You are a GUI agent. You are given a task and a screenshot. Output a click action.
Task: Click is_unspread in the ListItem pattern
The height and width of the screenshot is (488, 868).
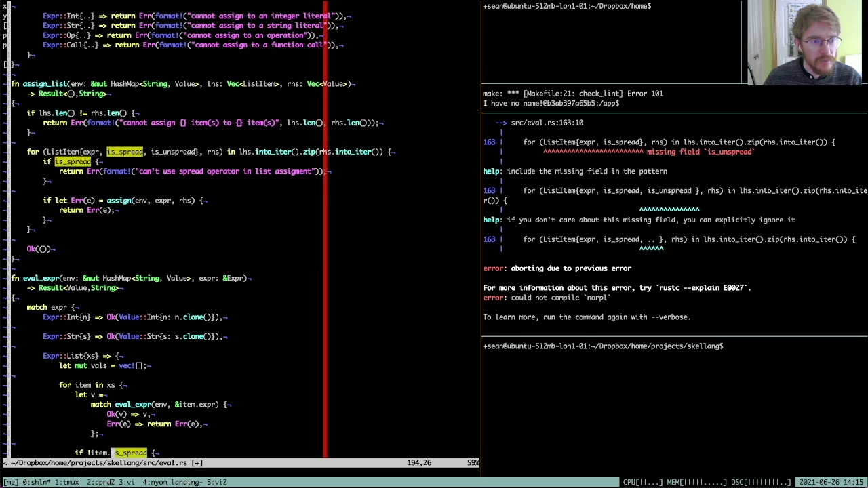pyautogui.click(x=172, y=152)
